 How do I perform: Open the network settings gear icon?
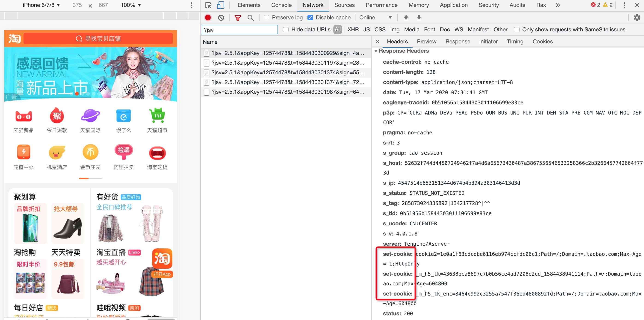(x=637, y=18)
